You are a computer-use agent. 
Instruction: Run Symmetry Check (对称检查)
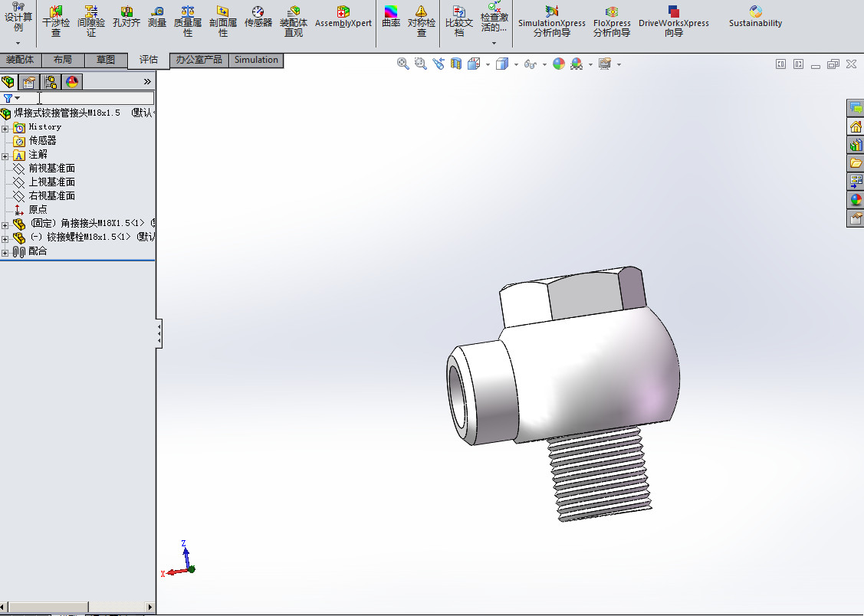pyautogui.click(x=421, y=21)
